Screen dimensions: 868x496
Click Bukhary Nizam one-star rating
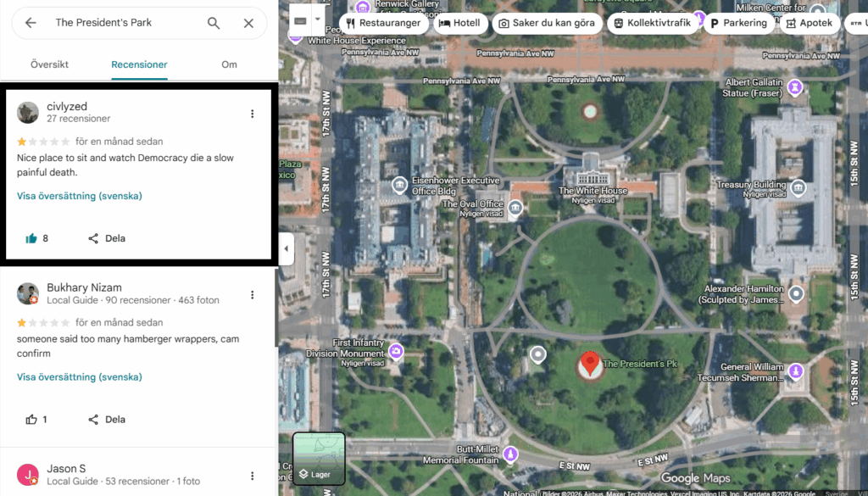click(44, 323)
